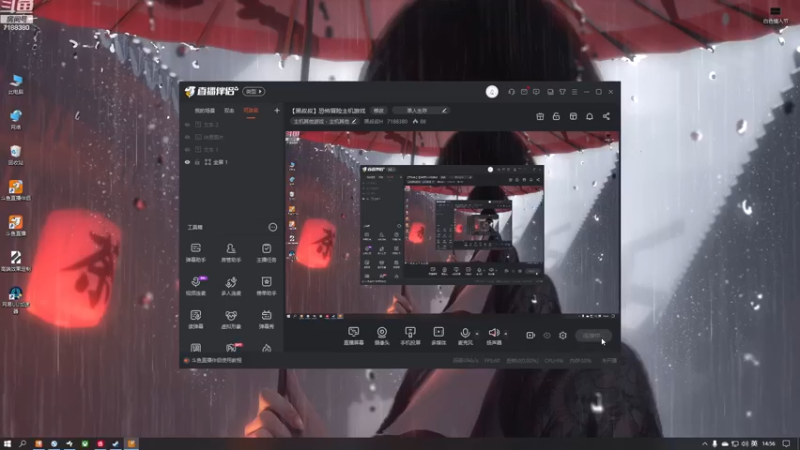
Task: Open the 弹幕秀 danmaku show tool
Action: click(x=266, y=319)
